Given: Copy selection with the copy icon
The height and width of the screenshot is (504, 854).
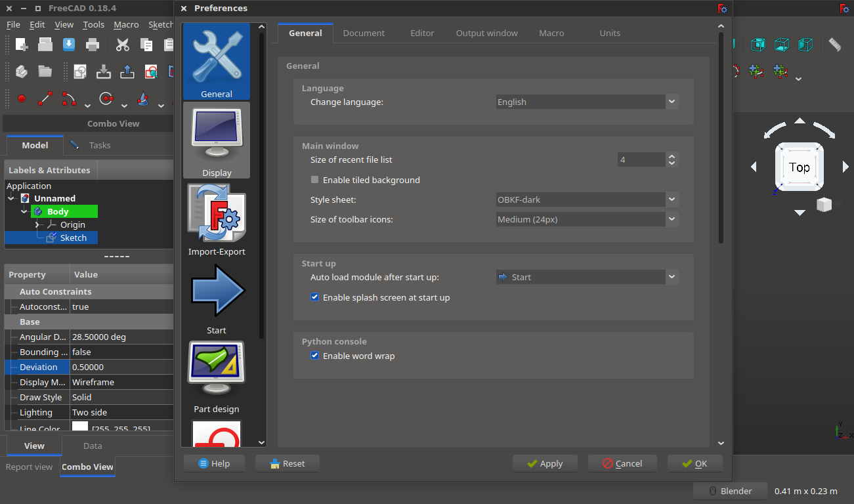Looking at the screenshot, I should click(146, 45).
